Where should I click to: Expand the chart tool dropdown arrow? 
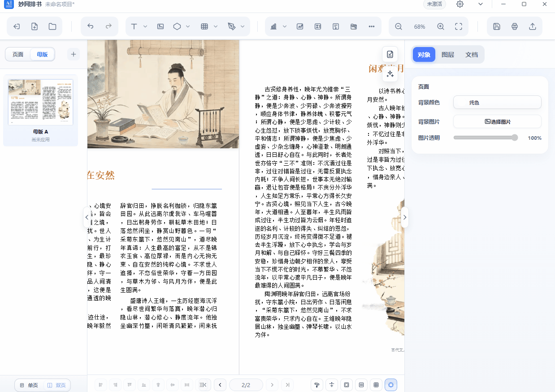coord(285,26)
